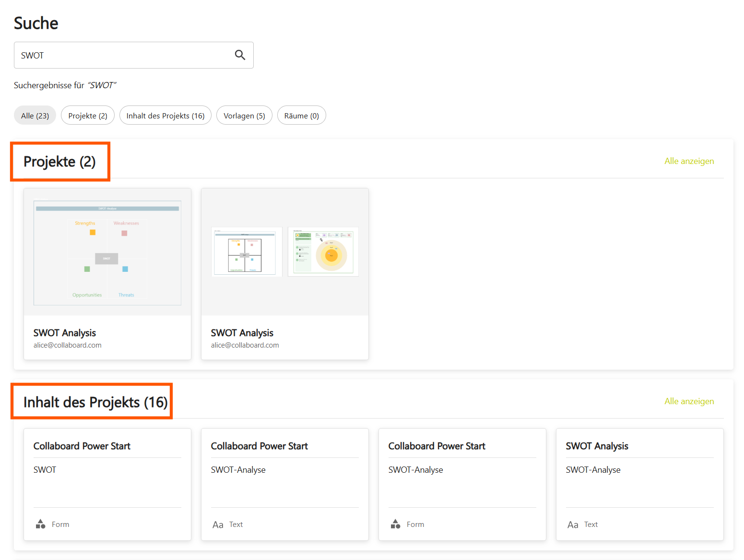The height and width of the screenshot is (560, 744).
Task: Switch to Inhalt des Projekts (16) filter
Action: [x=165, y=116]
